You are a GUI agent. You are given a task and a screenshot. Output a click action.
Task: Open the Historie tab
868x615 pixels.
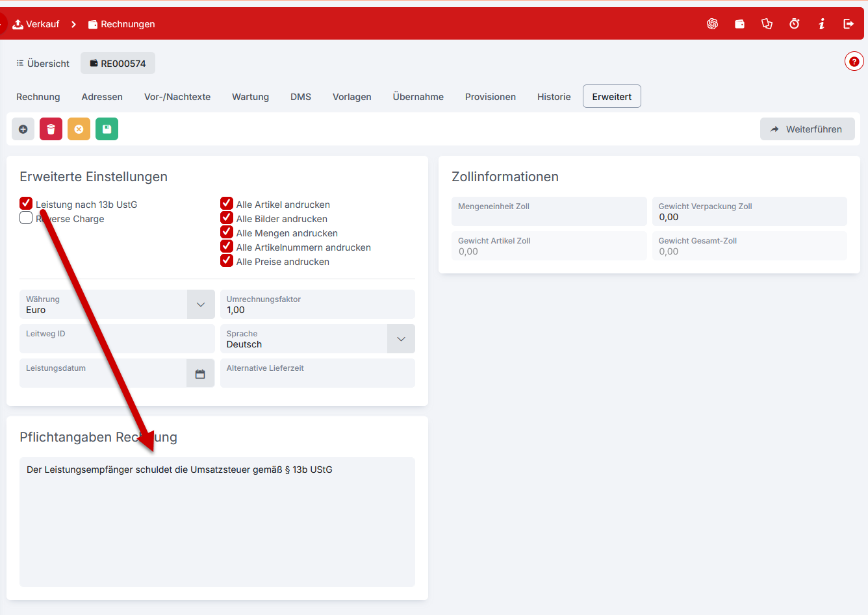pos(554,97)
